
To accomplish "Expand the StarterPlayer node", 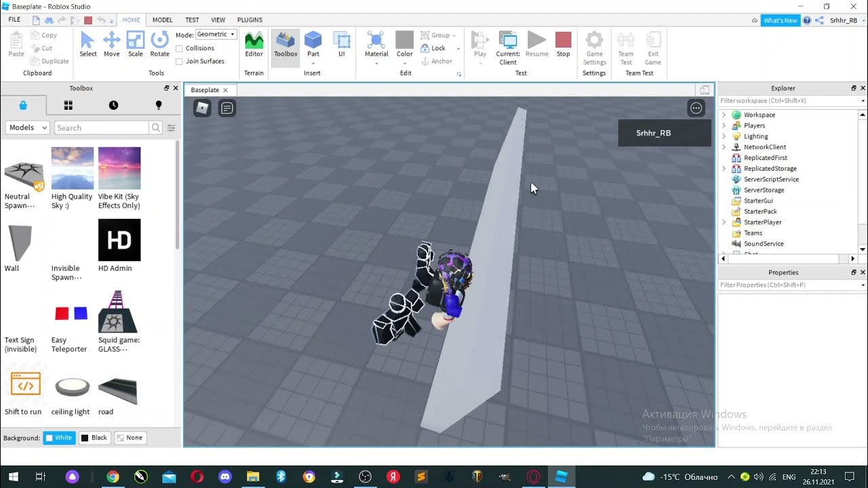I will click(724, 222).
